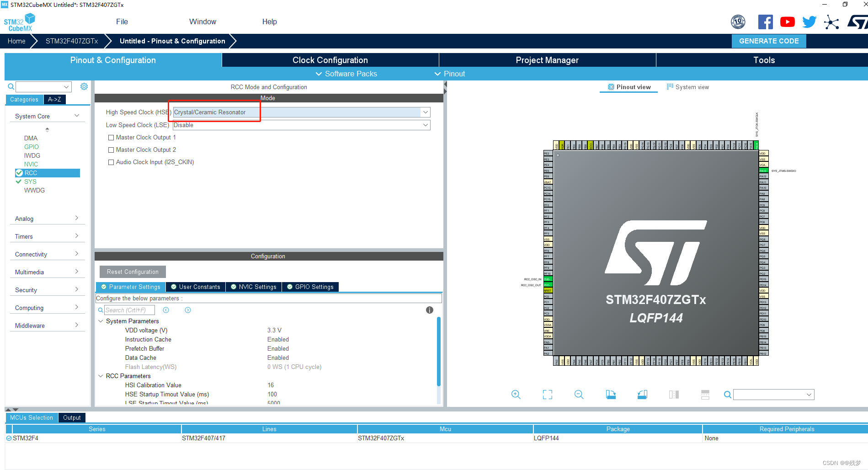This screenshot has height=470, width=868.
Task: Click the GENERATE CODE button
Action: (768, 41)
